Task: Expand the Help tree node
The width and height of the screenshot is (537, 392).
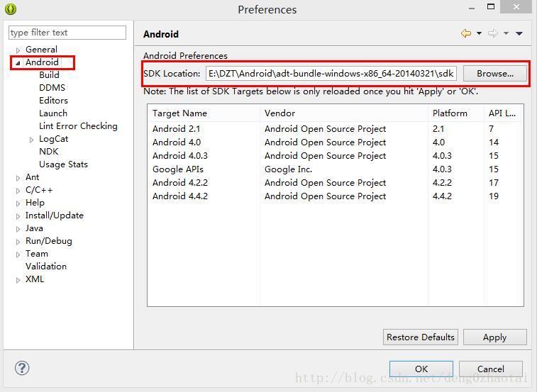Action: point(18,203)
